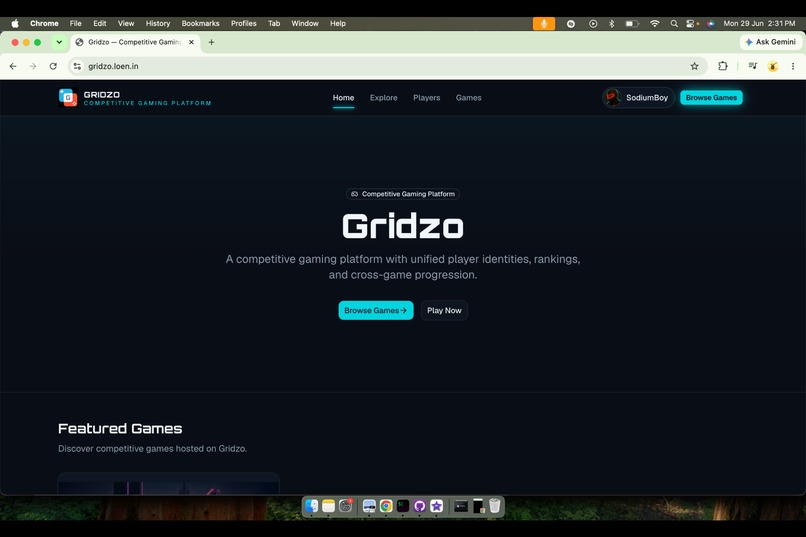
Task: Bookmark this page with the star icon
Action: 694,66
